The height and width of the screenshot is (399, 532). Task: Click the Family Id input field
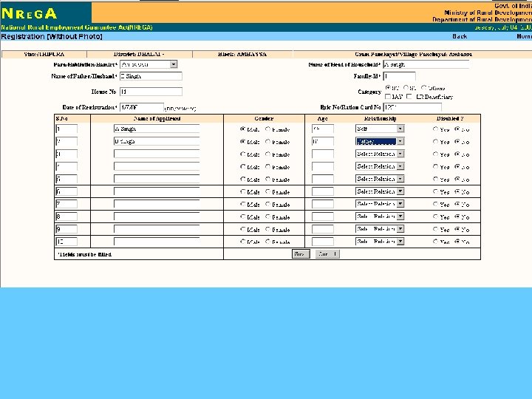click(x=399, y=76)
